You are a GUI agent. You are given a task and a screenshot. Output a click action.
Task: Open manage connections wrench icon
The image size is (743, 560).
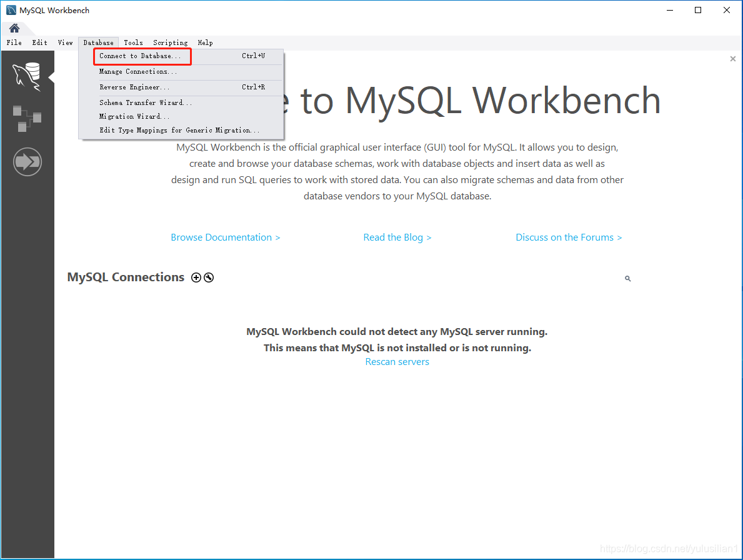tap(209, 277)
